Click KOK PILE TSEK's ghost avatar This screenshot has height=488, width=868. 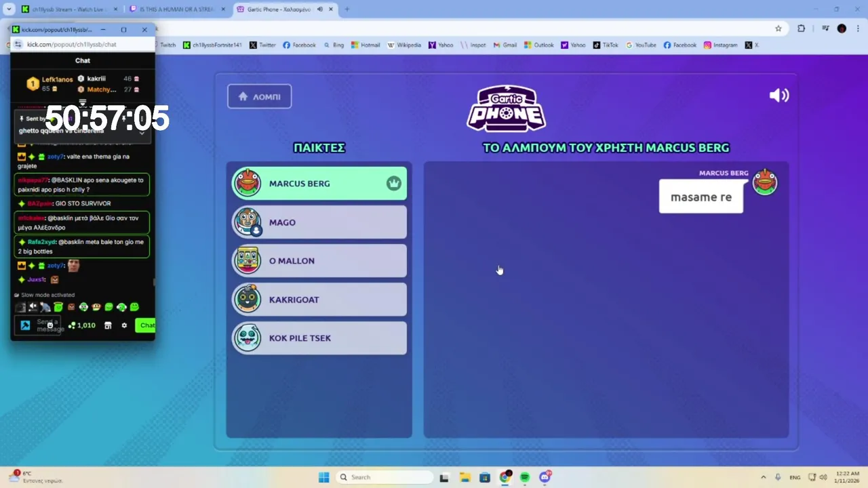(248, 338)
